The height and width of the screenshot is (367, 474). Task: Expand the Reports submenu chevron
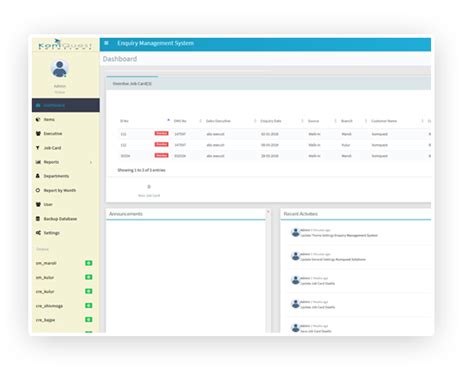pos(91,162)
